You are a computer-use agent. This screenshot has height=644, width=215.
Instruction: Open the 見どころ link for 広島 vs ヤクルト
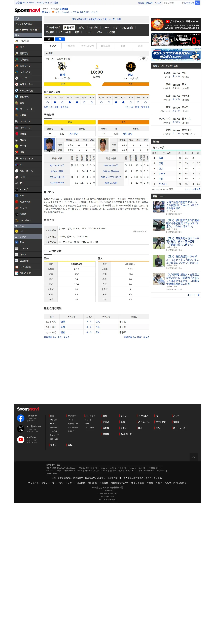coord(176,99)
